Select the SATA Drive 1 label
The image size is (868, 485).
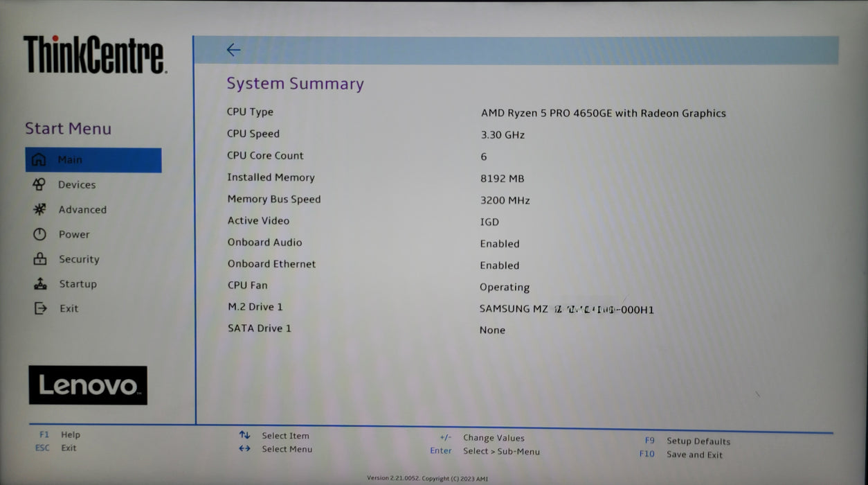(260, 328)
